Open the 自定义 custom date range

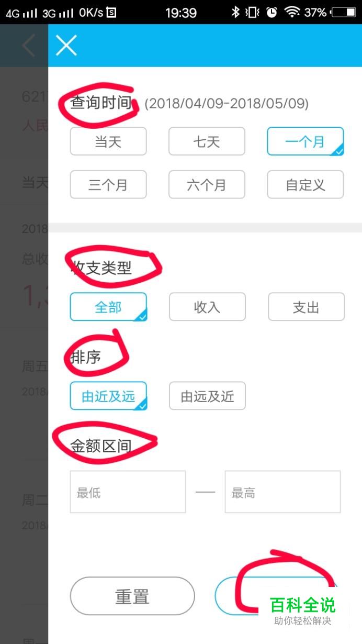306,184
